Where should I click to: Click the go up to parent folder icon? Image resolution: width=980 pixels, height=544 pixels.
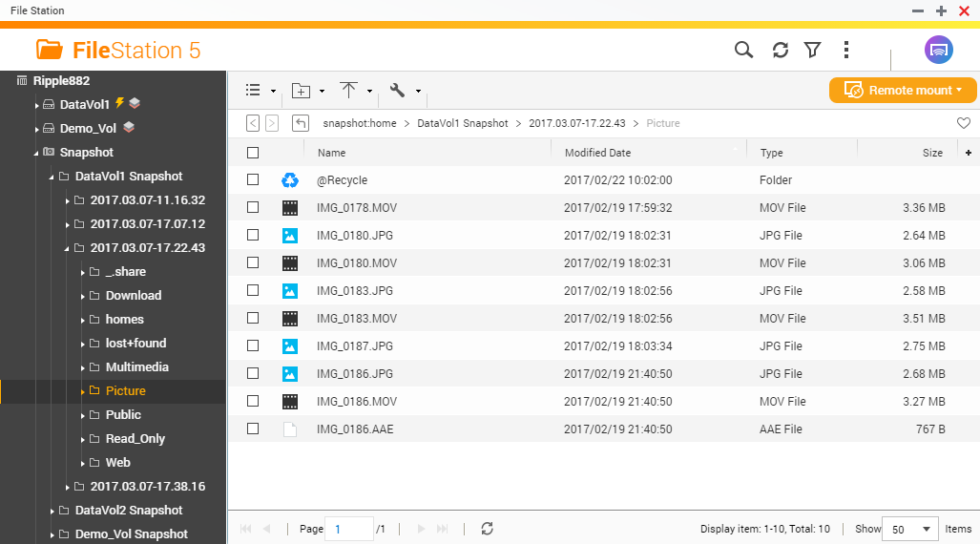pos(301,123)
